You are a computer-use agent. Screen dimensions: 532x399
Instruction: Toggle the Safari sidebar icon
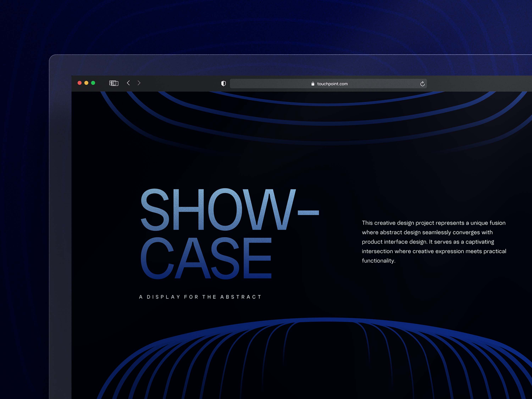(x=113, y=83)
